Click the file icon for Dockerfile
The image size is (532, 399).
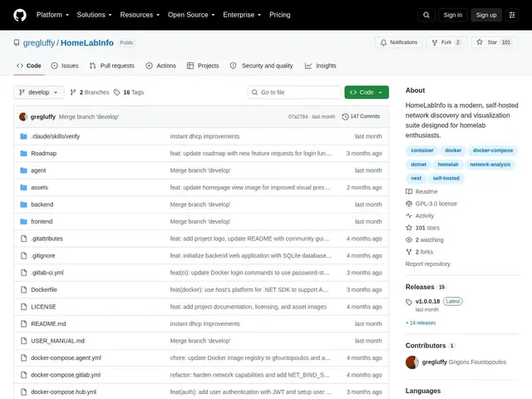coord(23,290)
